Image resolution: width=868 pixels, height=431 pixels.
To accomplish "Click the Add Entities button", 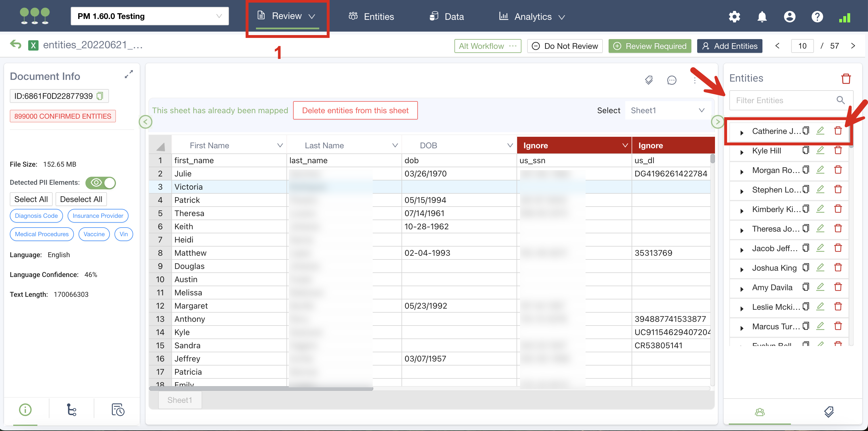I will pyautogui.click(x=729, y=46).
